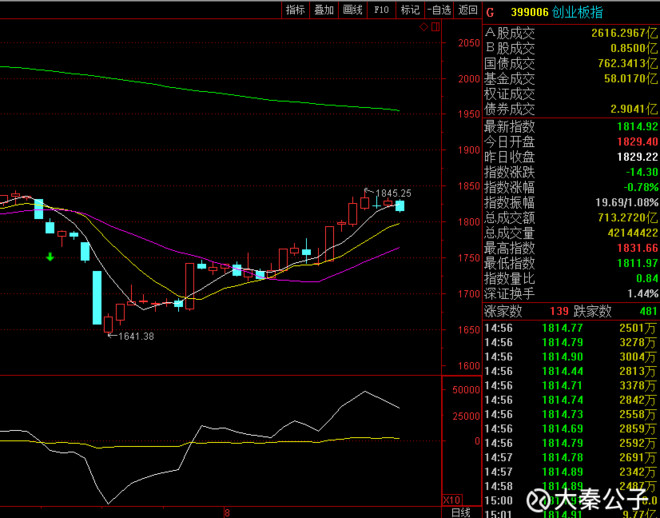Open the 日线 period selector
Image resolution: width=660 pixels, height=518 pixels.
[x=460, y=512]
